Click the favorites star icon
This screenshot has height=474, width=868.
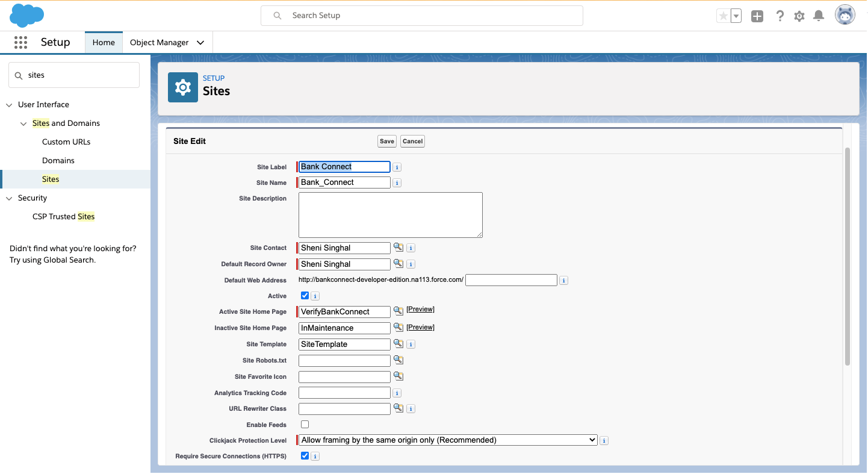coord(723,16)
